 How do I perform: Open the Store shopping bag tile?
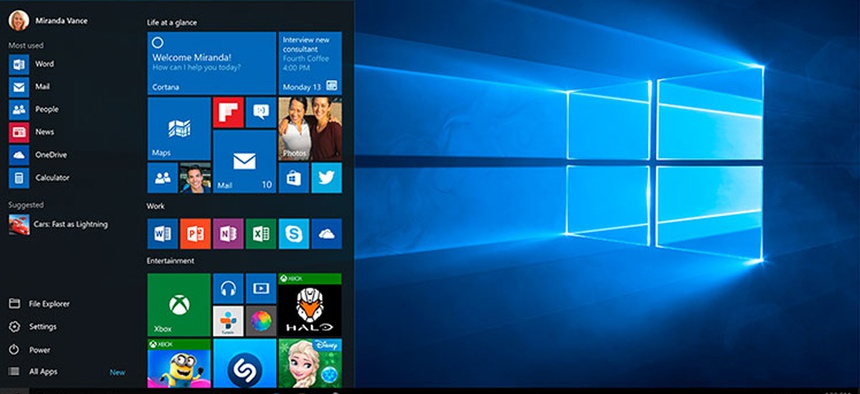293,178
